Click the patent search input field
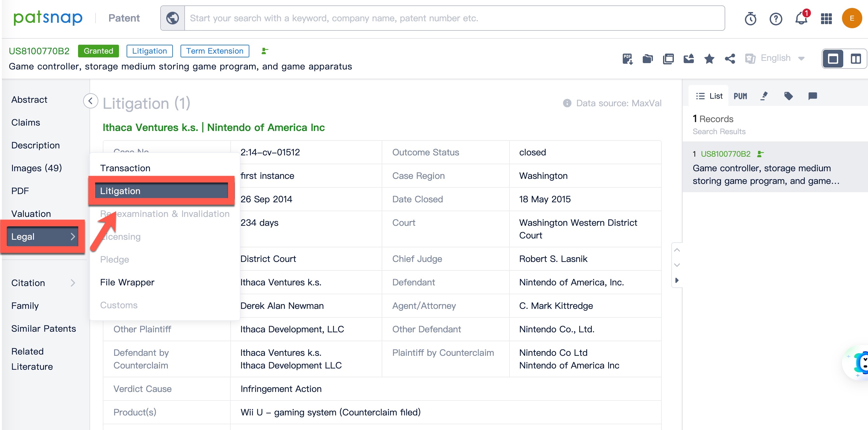The image size is (868, 430). coord(454,18)
